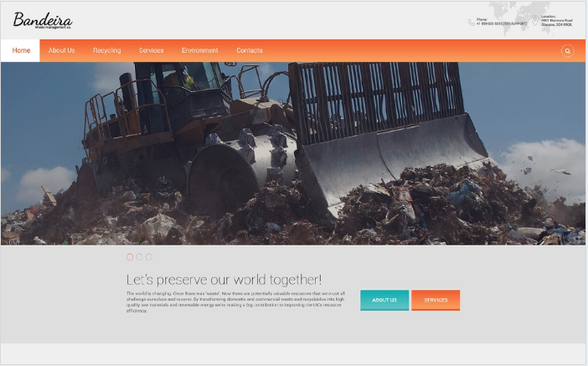Open the Services menu item
The height and width of the screenshot is (366, 588).
tap(151, 50)
